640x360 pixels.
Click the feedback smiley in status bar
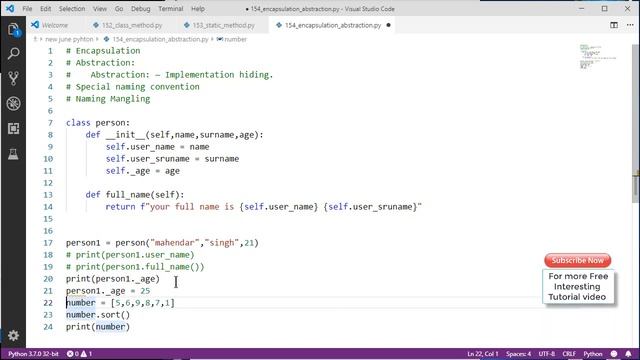pos(614,354)
